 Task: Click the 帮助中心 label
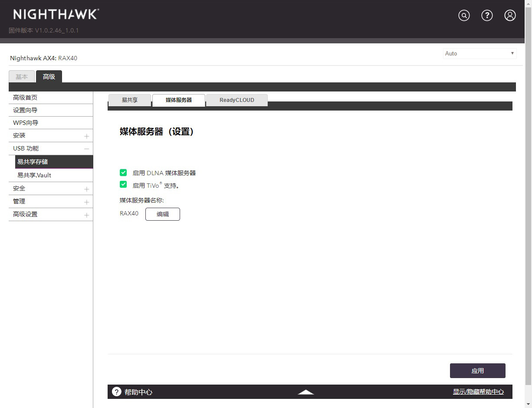click(x=138, y=392)
